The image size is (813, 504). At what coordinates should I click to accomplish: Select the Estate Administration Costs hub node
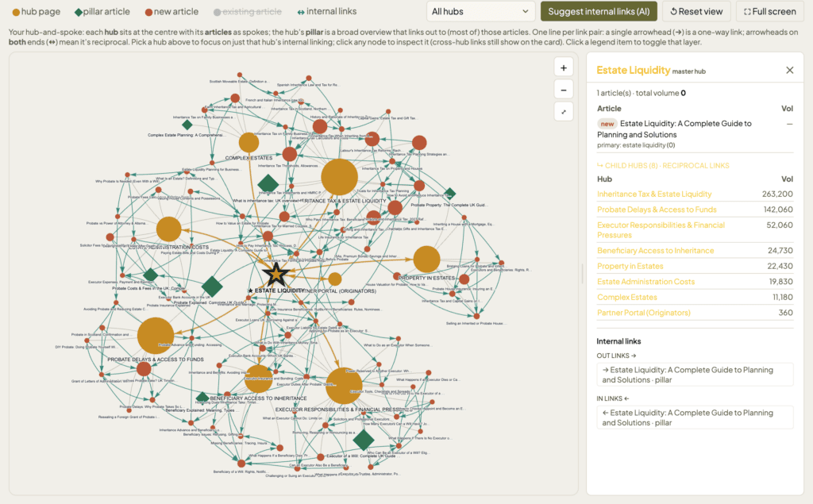[x=168, y=229]
